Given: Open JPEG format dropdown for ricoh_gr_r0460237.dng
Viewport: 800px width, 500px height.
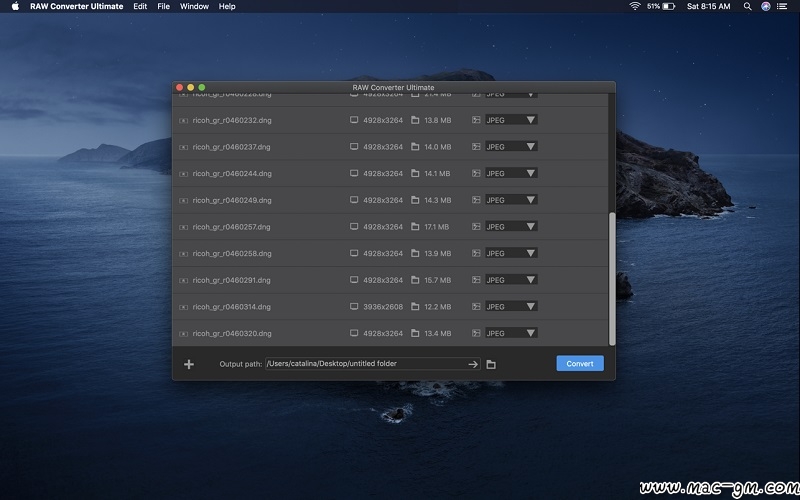Looking at the screenshot, I should click(511, 146).
